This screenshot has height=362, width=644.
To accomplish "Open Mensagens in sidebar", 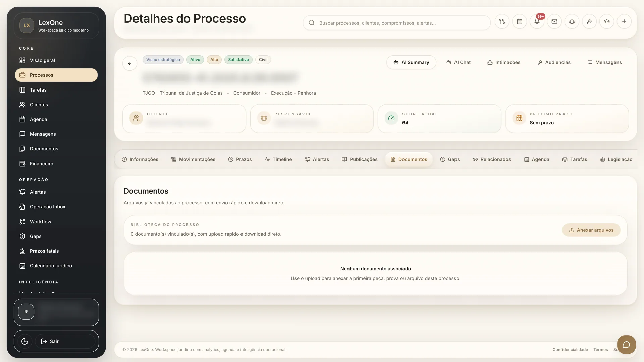I will (56, 134).
